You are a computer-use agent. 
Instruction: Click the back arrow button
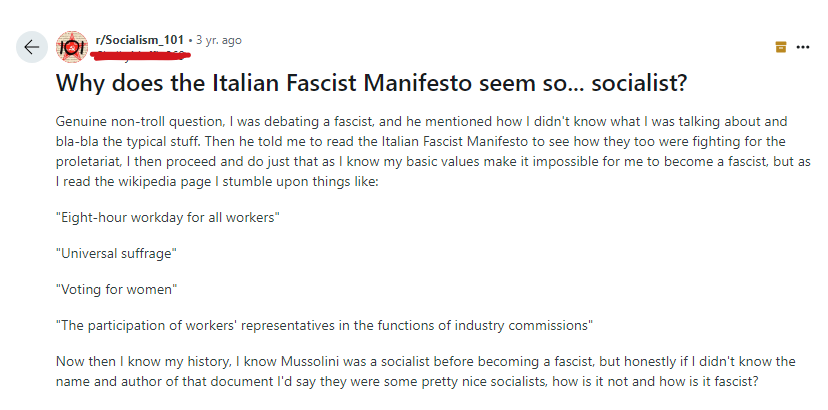(x=31, y=47)
